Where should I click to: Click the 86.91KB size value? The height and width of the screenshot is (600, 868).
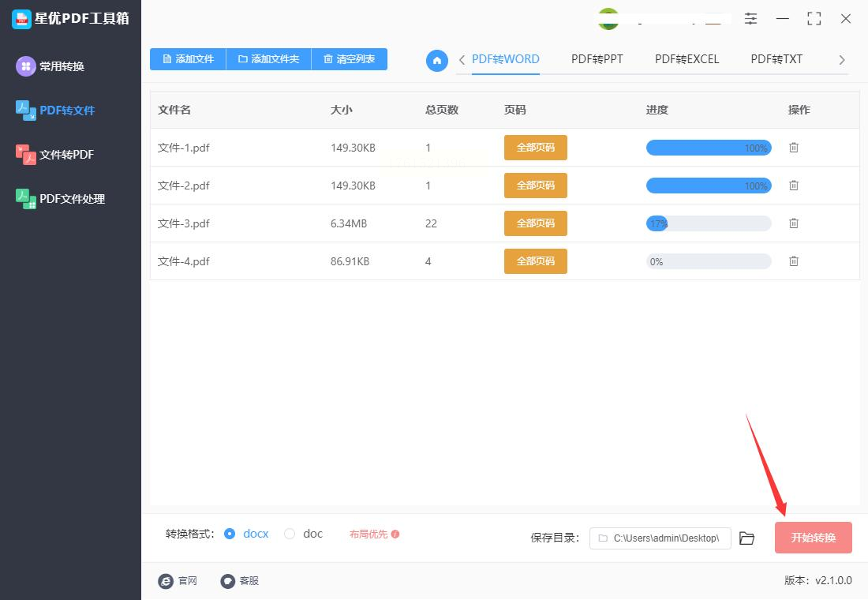(x=350, y=261)
